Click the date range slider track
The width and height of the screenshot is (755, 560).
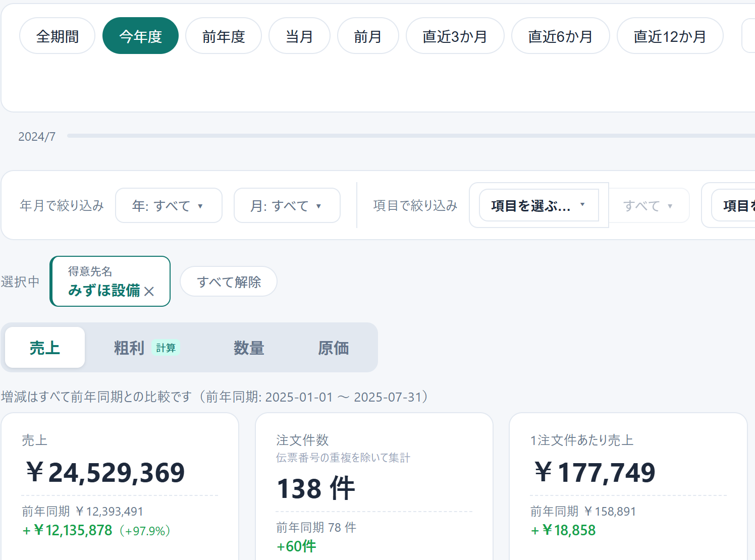(411, 136)
